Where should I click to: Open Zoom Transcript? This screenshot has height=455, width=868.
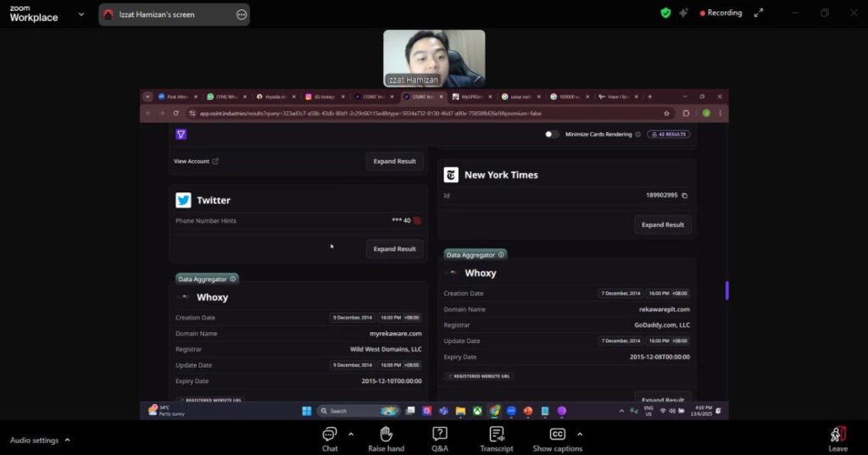pyautogui.click(x=497, y=440)
